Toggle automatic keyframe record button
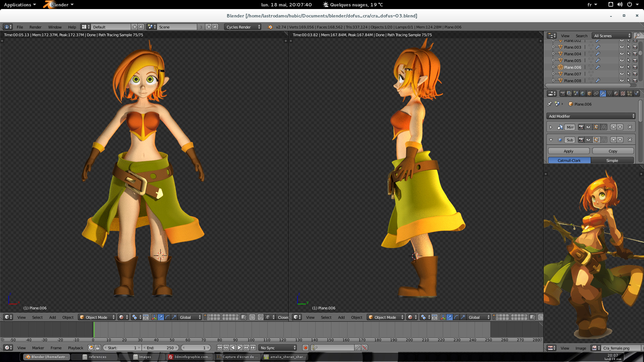The height and width of the screenshot is (362, 644). (x=306, y=348)
